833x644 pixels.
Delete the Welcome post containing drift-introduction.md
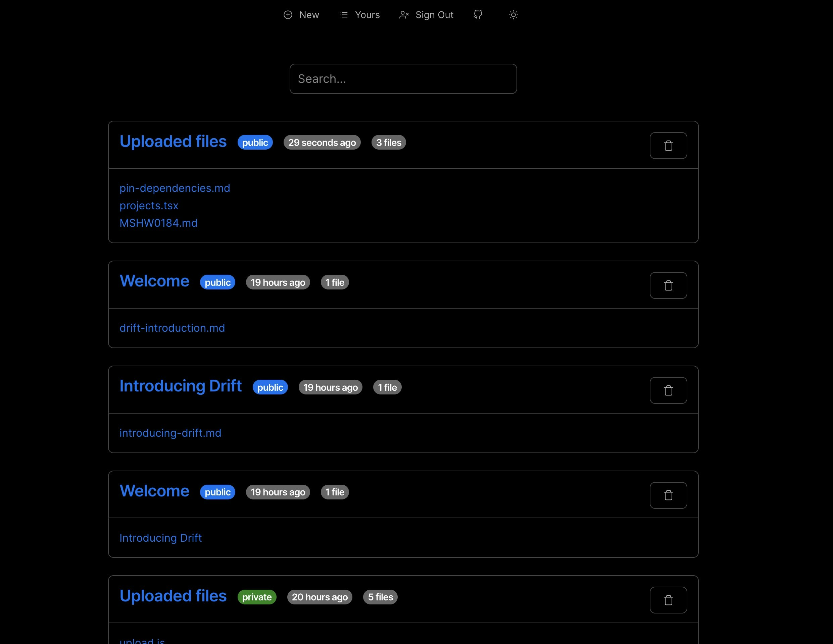coord(668,285)
